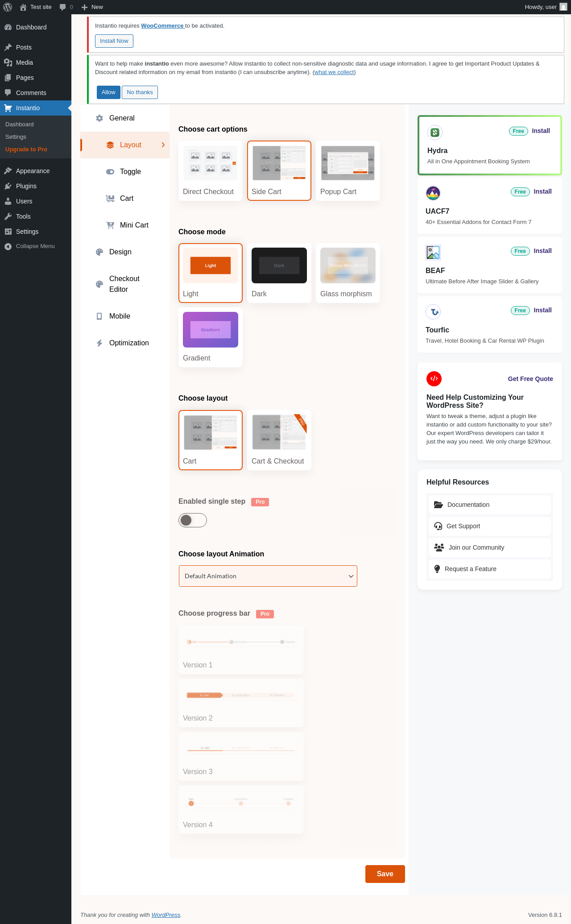This screenshot has height=924, width=571.
Task: Open the Default Animation dropdown
Action: click(x=268, y=576)
